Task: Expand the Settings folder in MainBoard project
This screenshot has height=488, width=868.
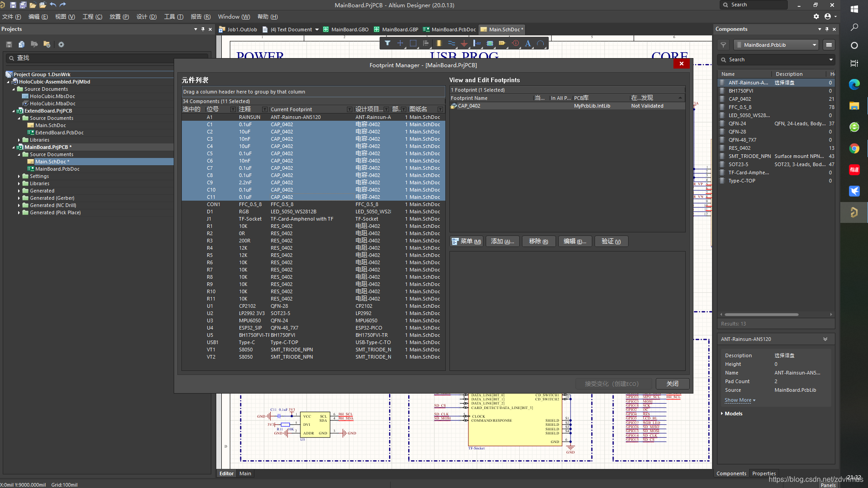Action: pyautogui.click(x=19, y=176)
